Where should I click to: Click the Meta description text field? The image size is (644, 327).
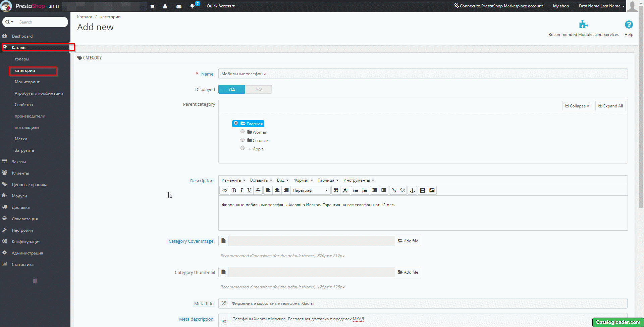tap(428, 320)
